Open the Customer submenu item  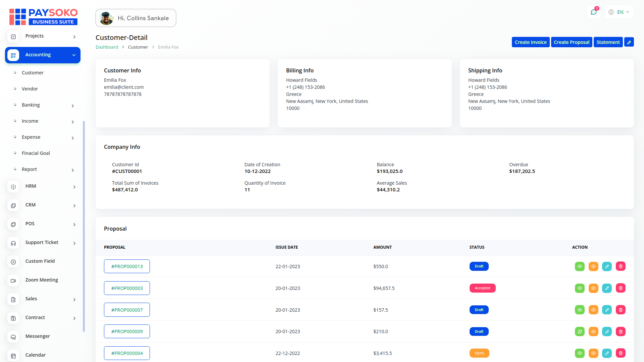pos(33,73)
